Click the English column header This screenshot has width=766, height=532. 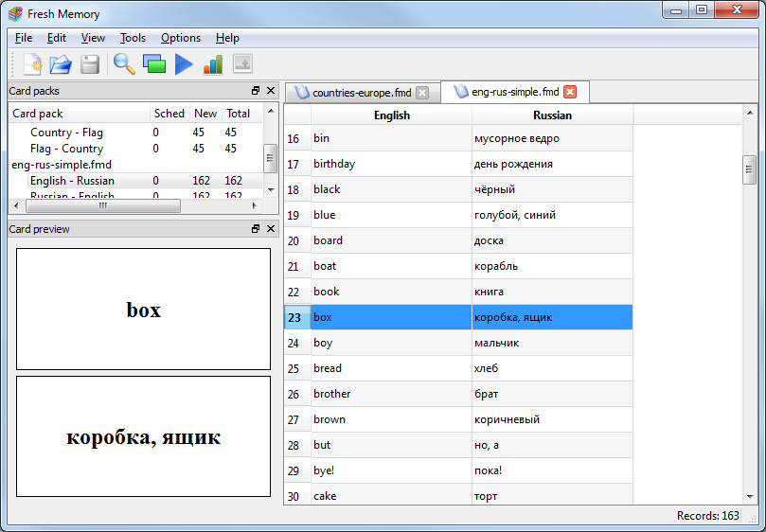coord(392,115)
